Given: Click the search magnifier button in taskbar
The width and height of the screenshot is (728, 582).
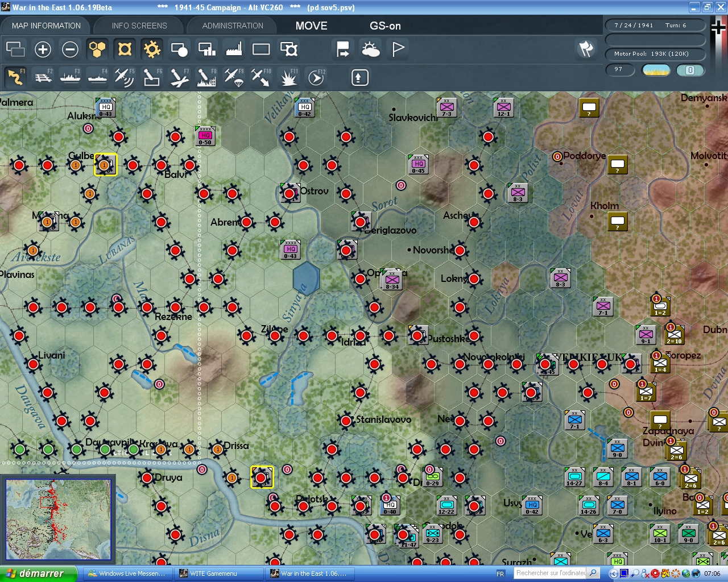Looking at the screenshot, I should [593, 573].
